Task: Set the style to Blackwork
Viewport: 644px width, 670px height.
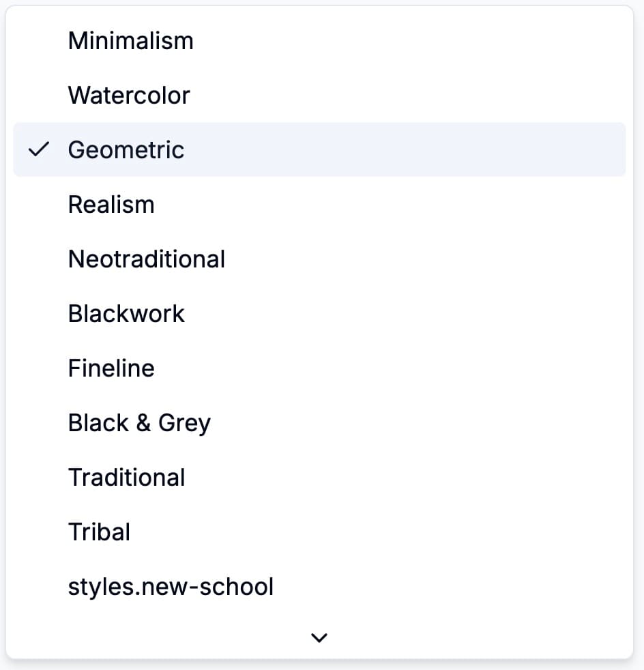Action: tap(126, 314)
